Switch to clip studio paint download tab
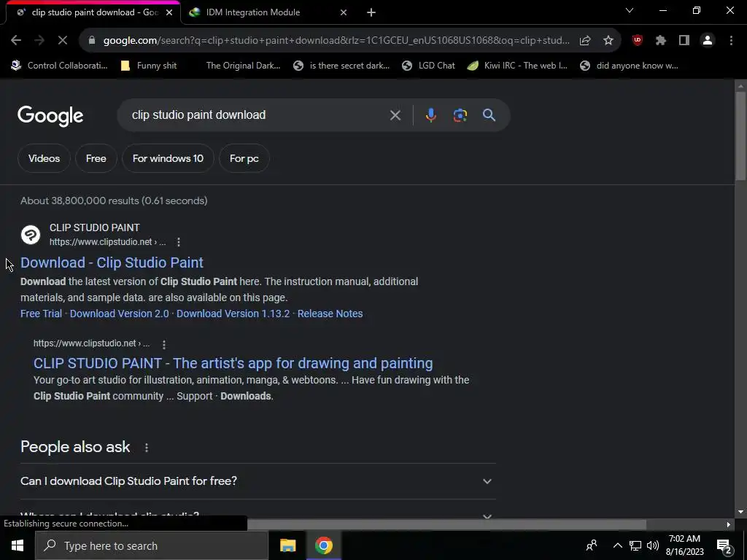Viewport: 747px width, 560px height. point(93,12)
